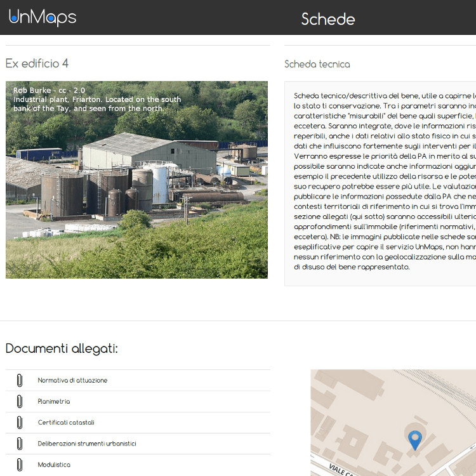Click paperclip icon beside Deliberazioni strumenti urbanistici
The width and height of the screenshot is (476, 476).
[x=20, y=444]
